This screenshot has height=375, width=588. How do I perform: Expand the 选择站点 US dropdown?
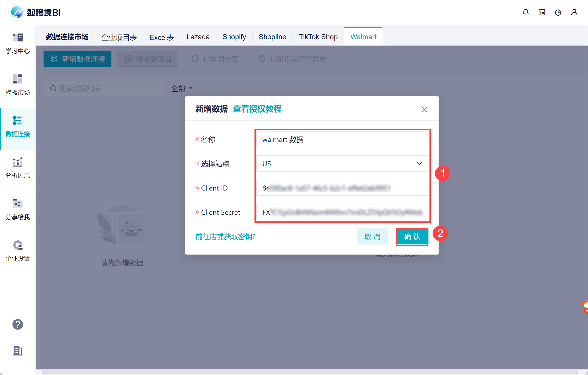(342, 164)
